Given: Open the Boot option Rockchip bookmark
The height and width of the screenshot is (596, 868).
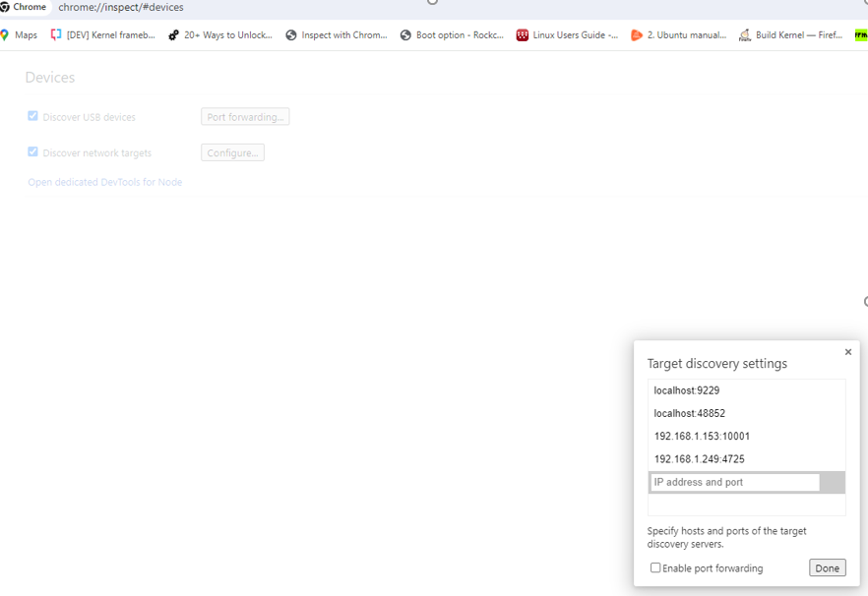Looking at the screenshot, I should click(x=452, y=35).
